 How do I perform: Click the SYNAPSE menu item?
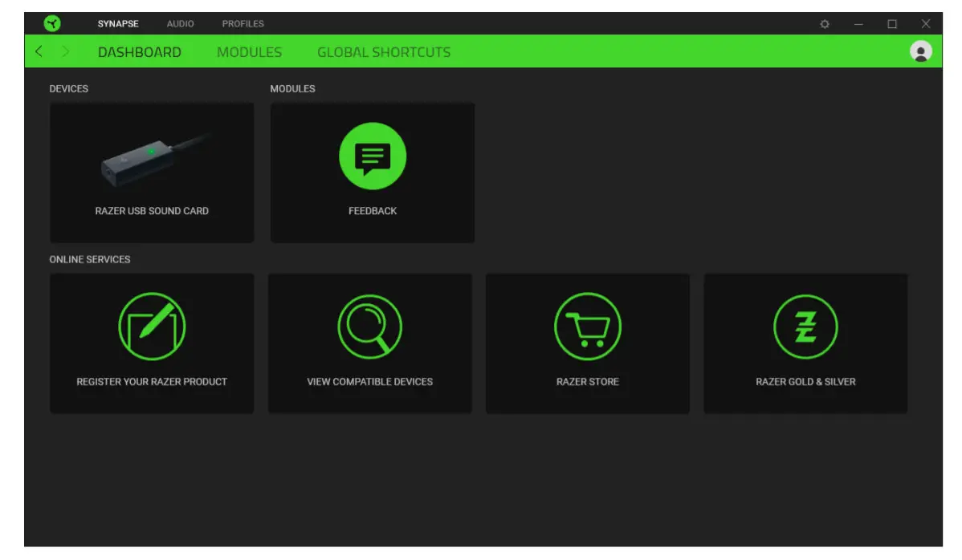pyautogui.click(x=117, y=23)
